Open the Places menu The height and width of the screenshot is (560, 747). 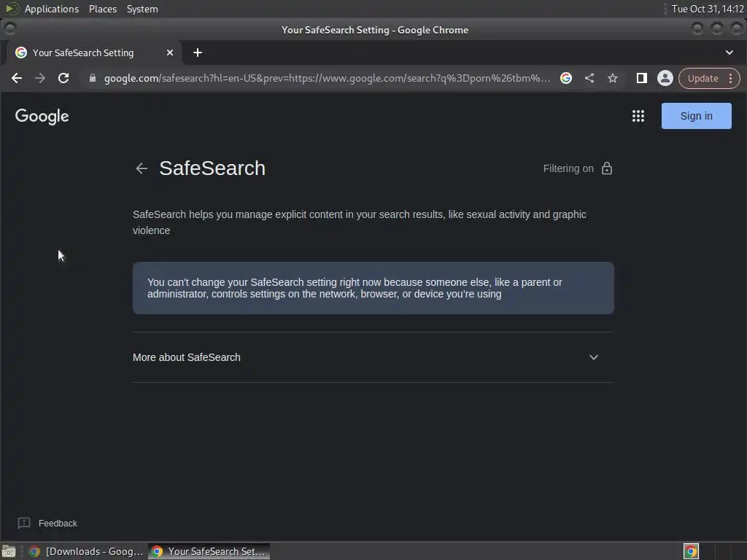click(x=102, y=9)
